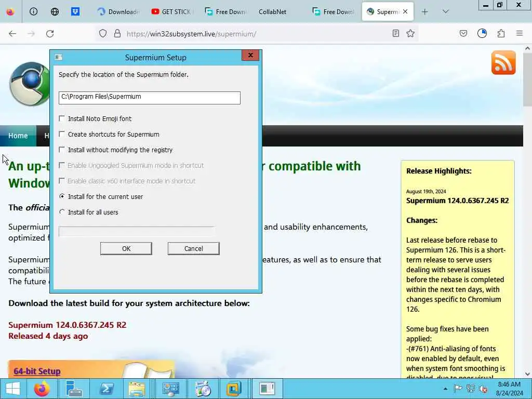Open a new browser tab
Screen dimensions: 532x399
click(424, 11)
